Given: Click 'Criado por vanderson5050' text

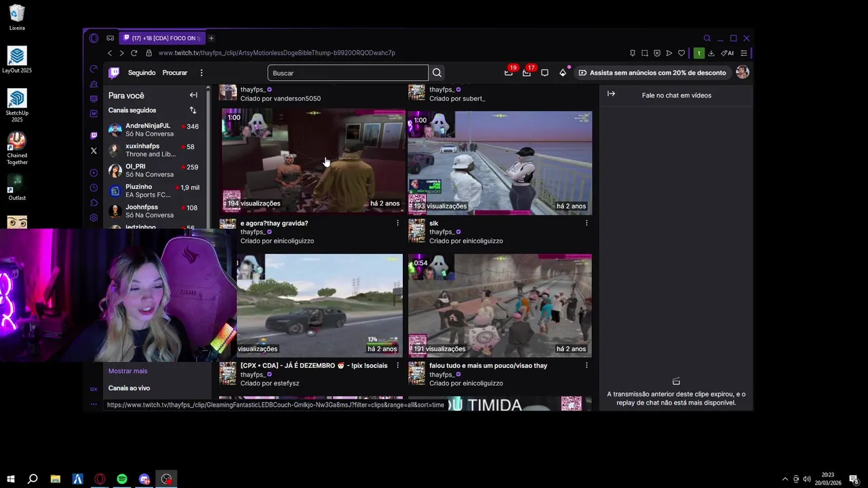Looking at the screenshot, I should coord(280,98).
